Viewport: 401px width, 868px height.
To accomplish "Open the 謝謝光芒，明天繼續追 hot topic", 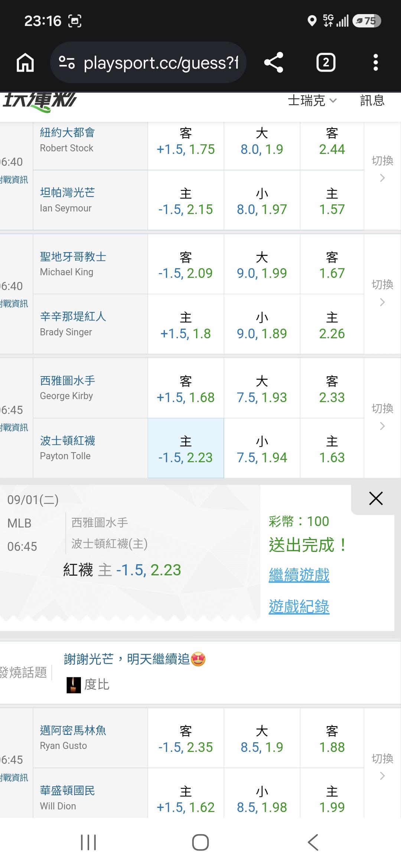I will (135, 659).
